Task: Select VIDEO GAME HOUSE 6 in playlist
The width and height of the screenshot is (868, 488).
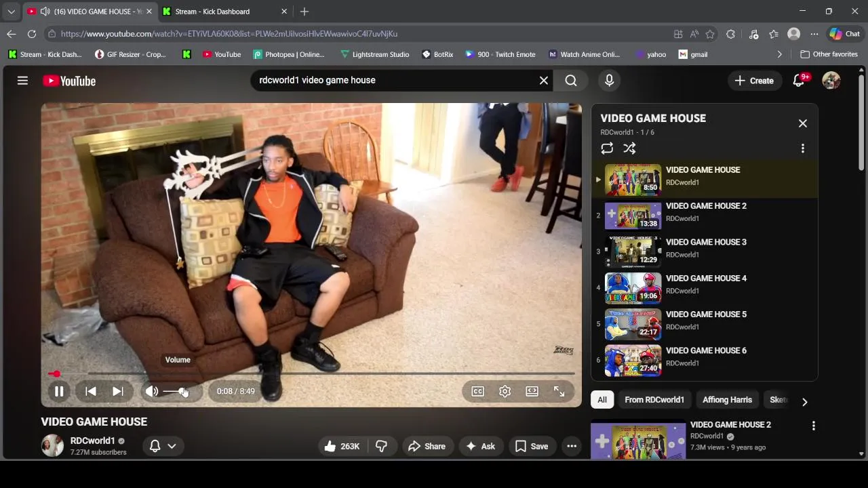Action: tap(705, 359)
